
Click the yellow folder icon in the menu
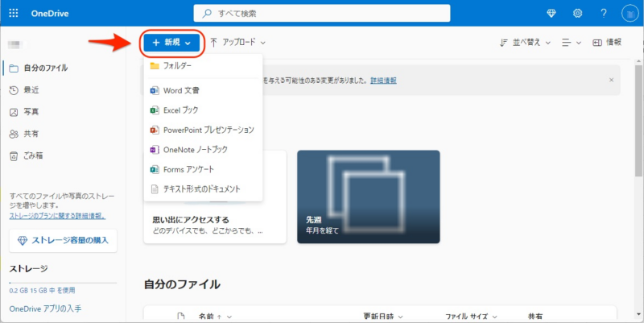(x=155, y=66)
